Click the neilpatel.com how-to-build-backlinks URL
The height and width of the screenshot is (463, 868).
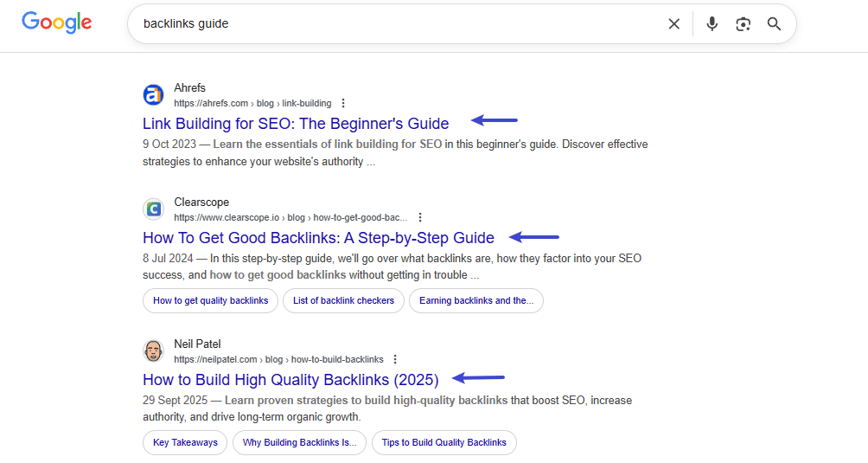pos(278,359)
